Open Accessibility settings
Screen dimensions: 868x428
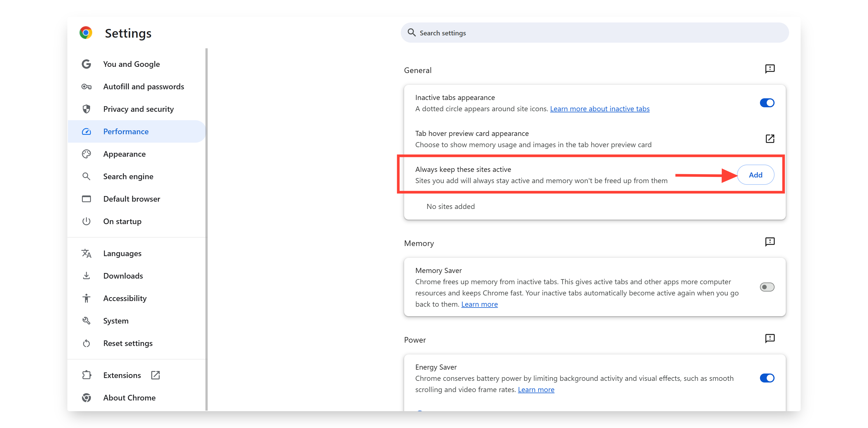[136, 298]
